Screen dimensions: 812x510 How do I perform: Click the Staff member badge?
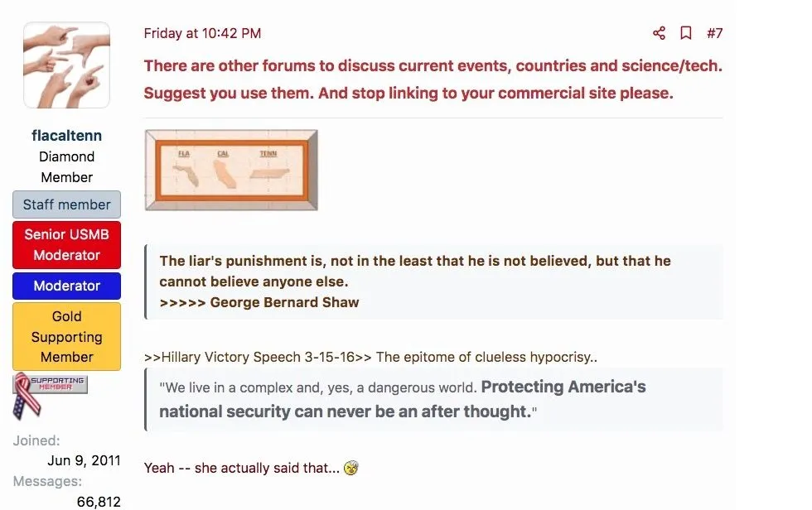66,204
